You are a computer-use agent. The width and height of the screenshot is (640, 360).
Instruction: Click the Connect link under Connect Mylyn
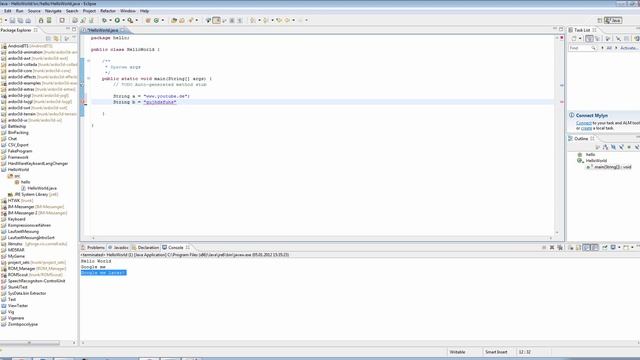(x=584, y=123)
